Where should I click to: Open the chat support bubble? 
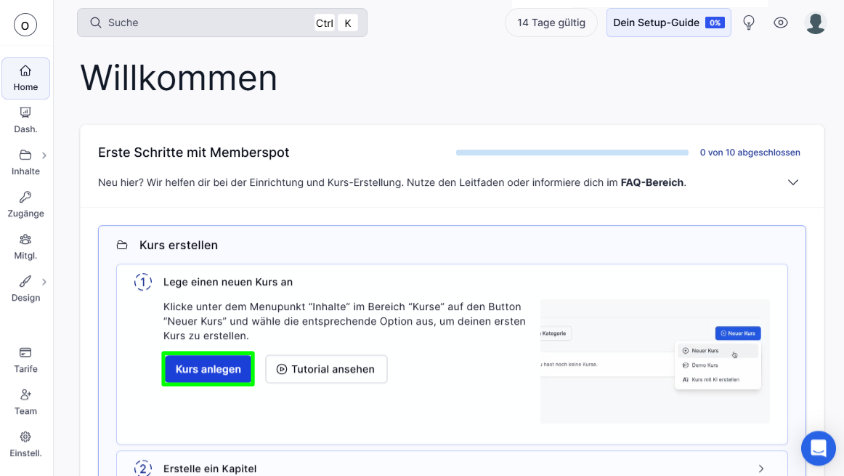[818, 448]
